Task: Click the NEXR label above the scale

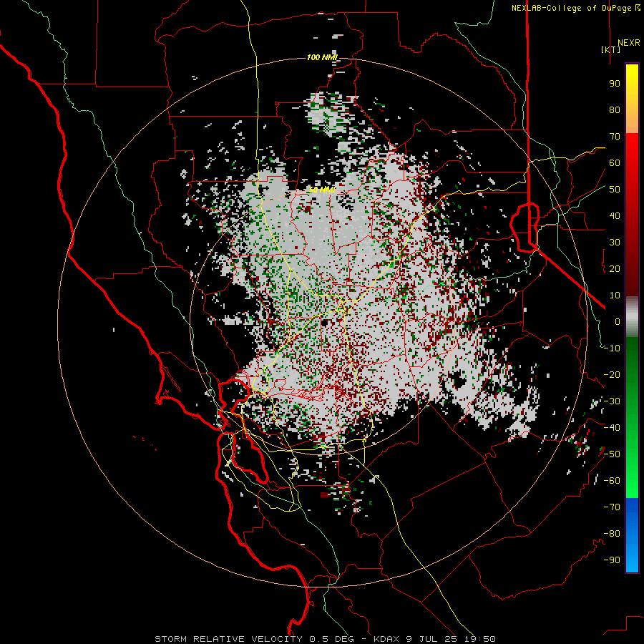Action: tap(628, 43)
